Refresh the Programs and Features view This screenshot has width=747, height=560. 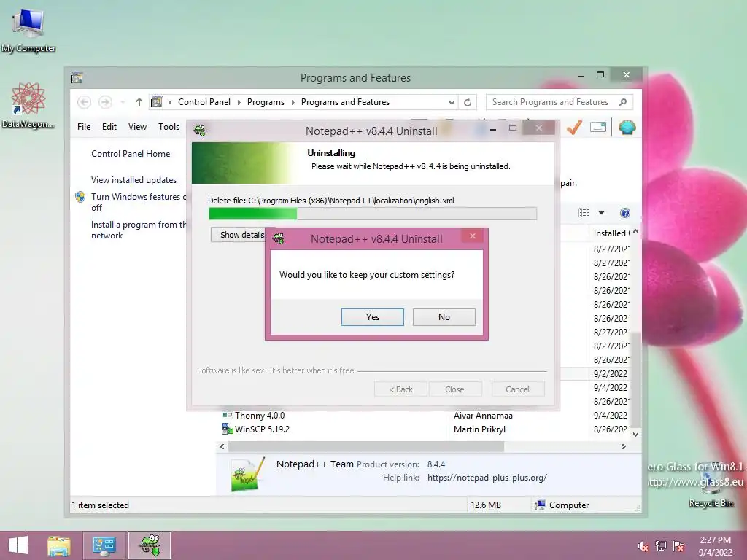tap(468, 102)
